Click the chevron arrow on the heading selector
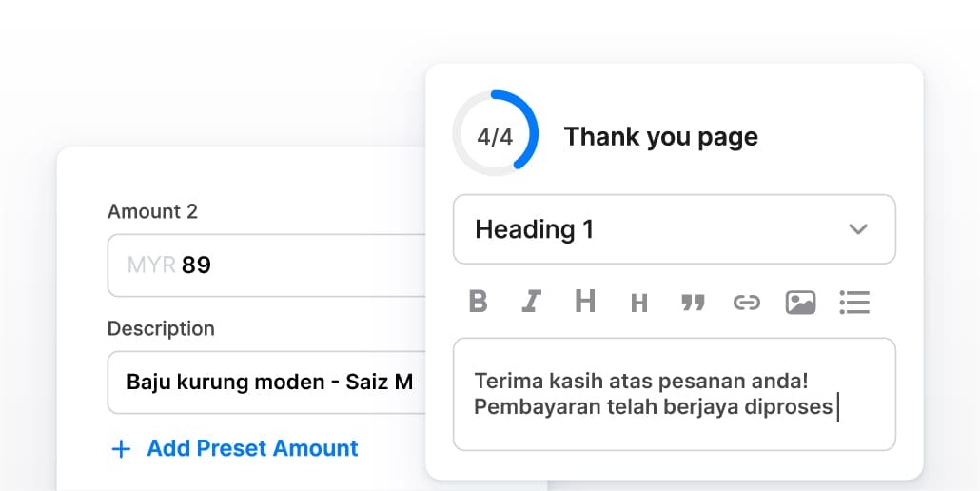This screenshot has width=980, height=491. pyautogui.click(x=858, y=229)
